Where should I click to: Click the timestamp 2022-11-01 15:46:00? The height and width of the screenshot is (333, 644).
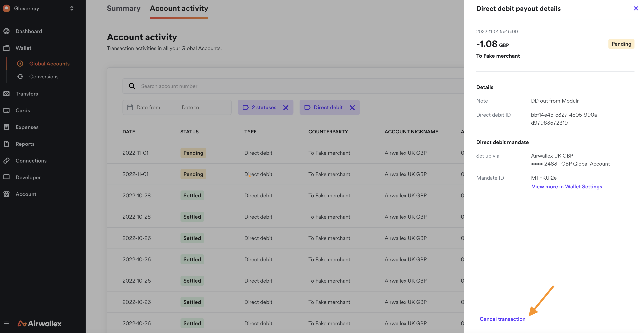coord(497,32)
